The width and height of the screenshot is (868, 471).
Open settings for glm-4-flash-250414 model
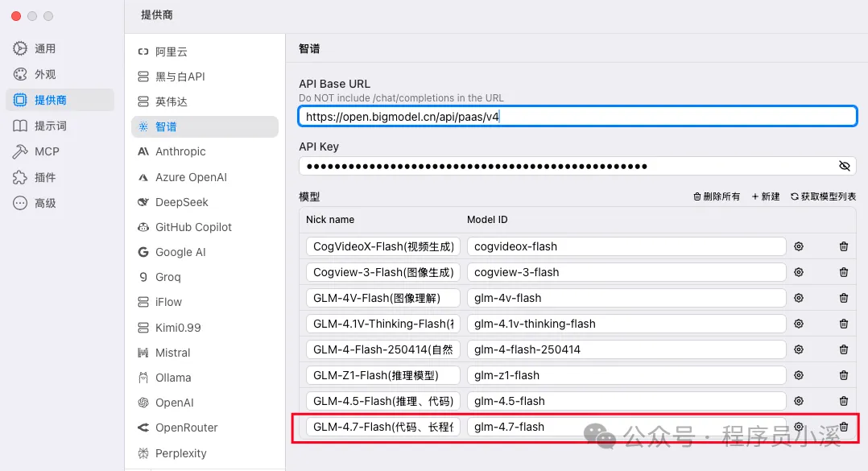click(x=798, y=349)
